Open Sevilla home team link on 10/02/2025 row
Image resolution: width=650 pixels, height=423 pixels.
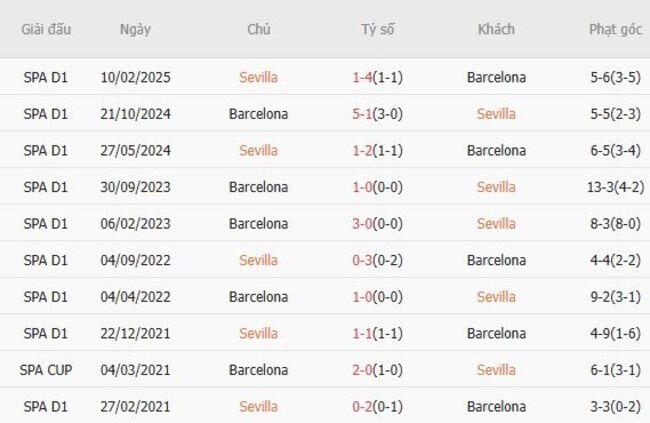(x=258, y=77)
